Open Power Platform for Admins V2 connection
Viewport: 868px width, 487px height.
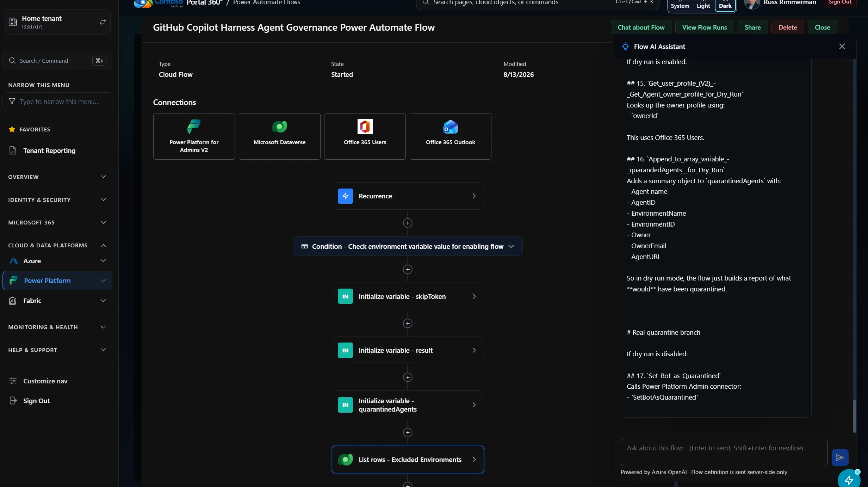pos(194,136)
